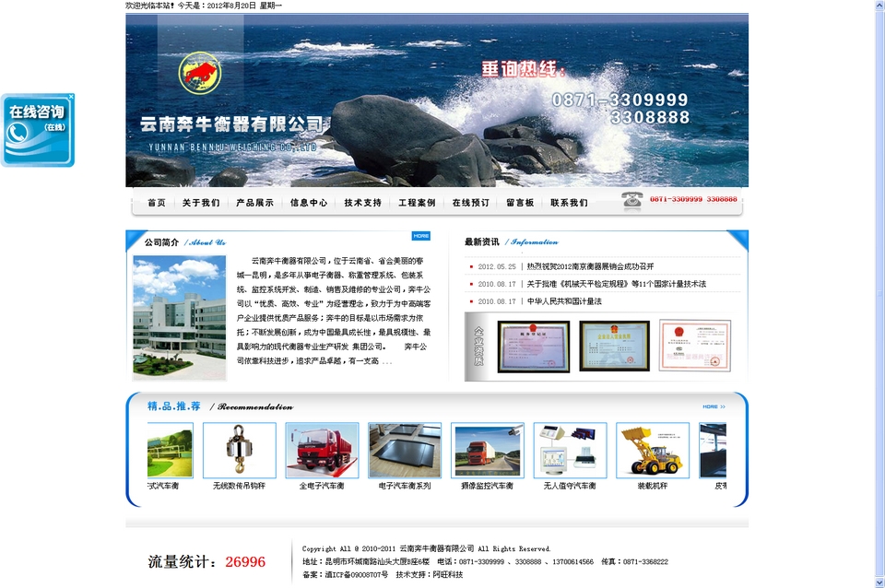This screenshot has width=885, height=588.
Task: Open the 电子汽车衡系列 product image
Action: 405,451
